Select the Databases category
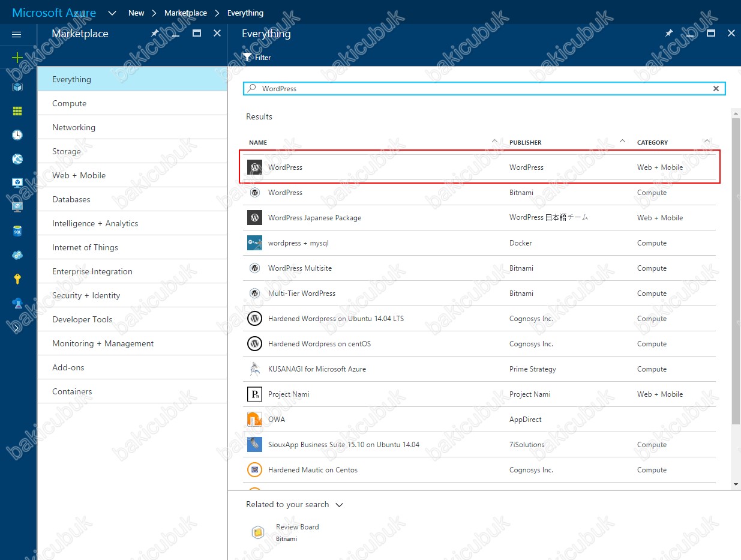 click(x=132, y=199)
